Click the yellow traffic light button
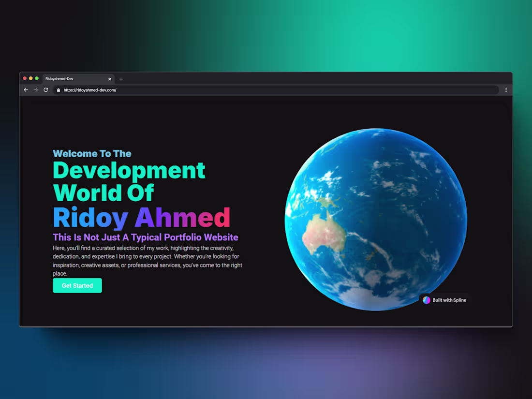 point(30,78)
